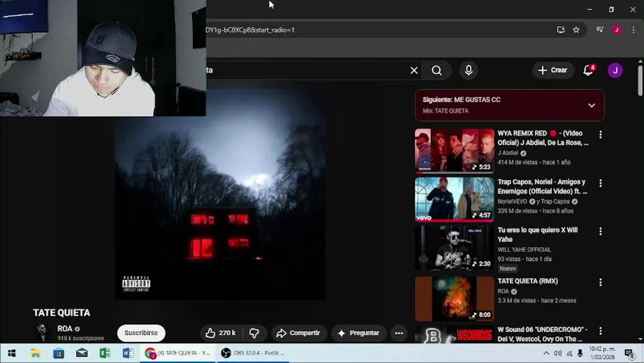
Task: Open Microsoft Store from taskbar
Action: [x=58, y=353]
